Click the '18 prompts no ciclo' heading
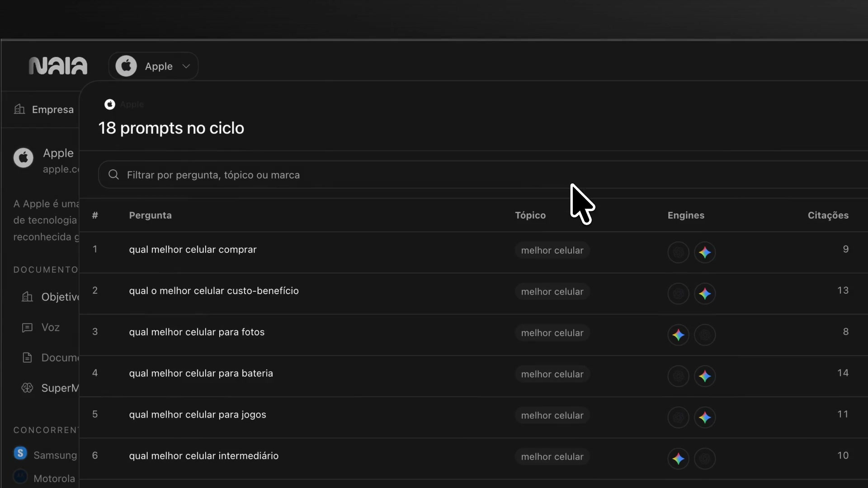Viewport: 868px width, 488px height. click(171, 128)
